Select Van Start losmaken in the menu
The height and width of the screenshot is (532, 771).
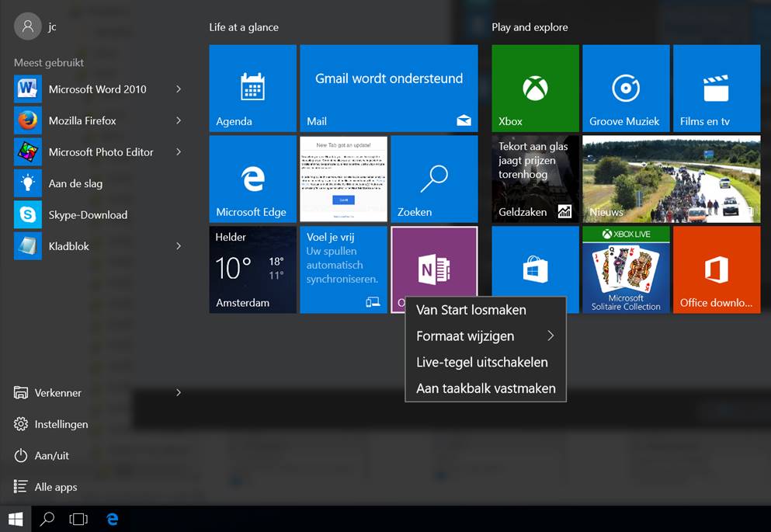point(470,309)
